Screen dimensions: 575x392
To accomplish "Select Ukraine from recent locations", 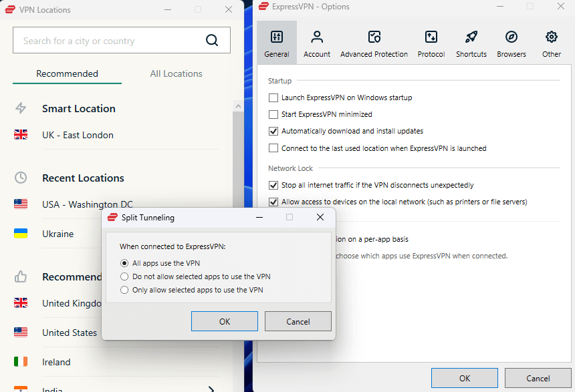I will click(57, 234).
